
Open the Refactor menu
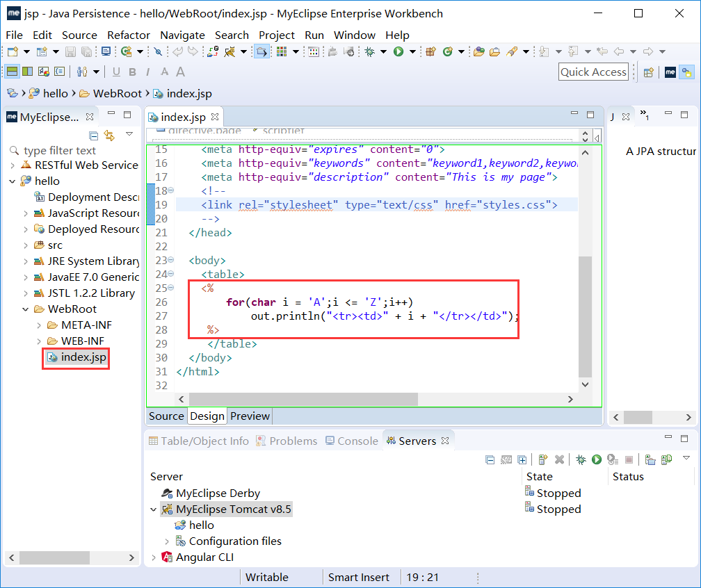click(128, 35)
